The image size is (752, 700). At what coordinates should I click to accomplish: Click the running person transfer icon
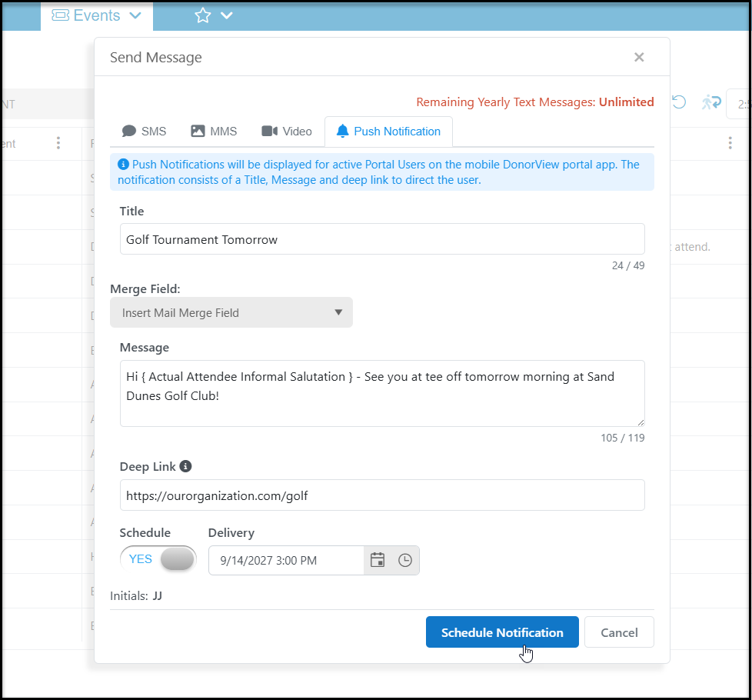pos(712,102)
